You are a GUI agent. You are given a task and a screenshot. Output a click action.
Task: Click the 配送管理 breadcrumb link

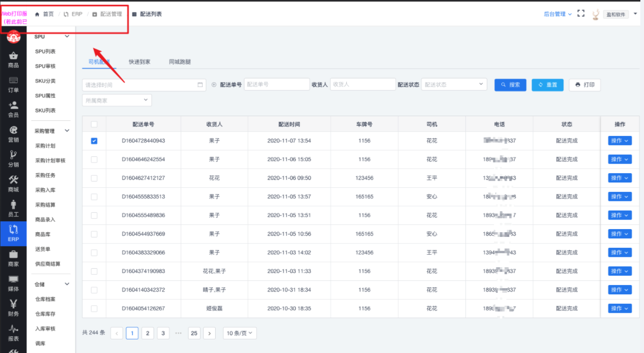107,14
